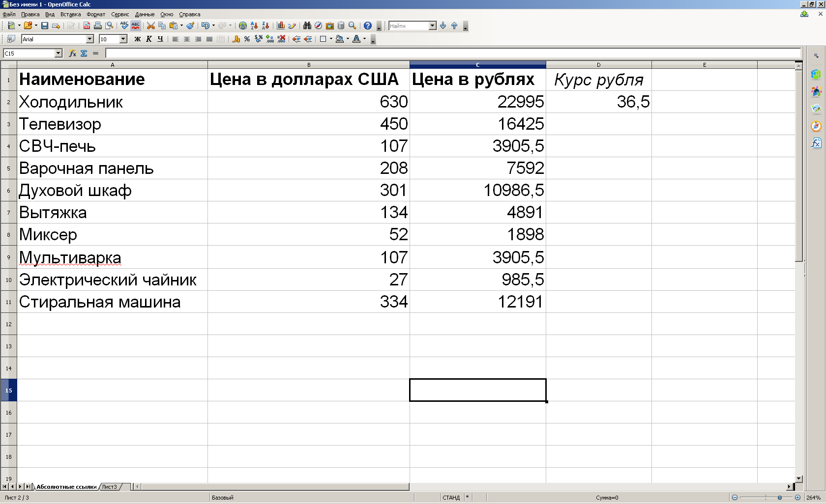Open Find & Replace binoculars icon
Image resolution: width=826 pixels, height=504 pixels.
point(307,26)
